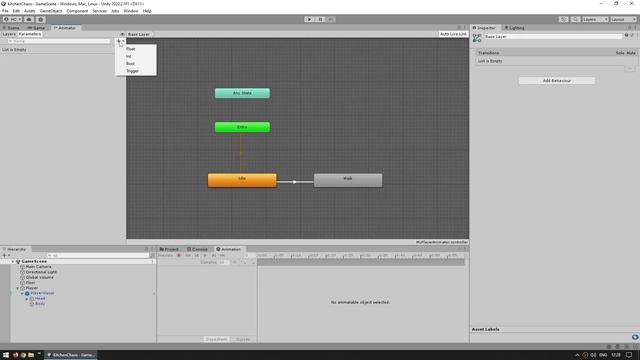Click the cloud services icon

pos(29,19)
